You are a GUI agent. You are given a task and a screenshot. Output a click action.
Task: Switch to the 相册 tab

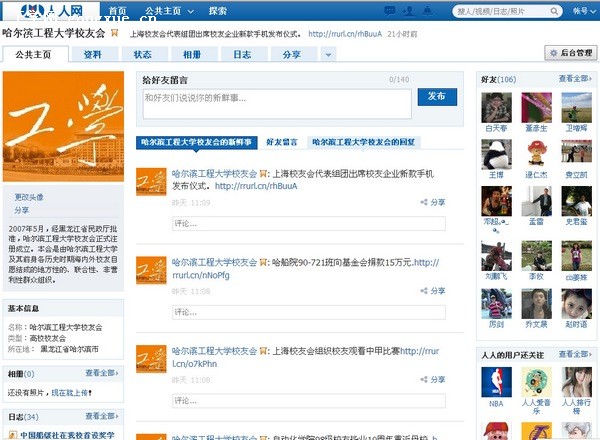191,55
